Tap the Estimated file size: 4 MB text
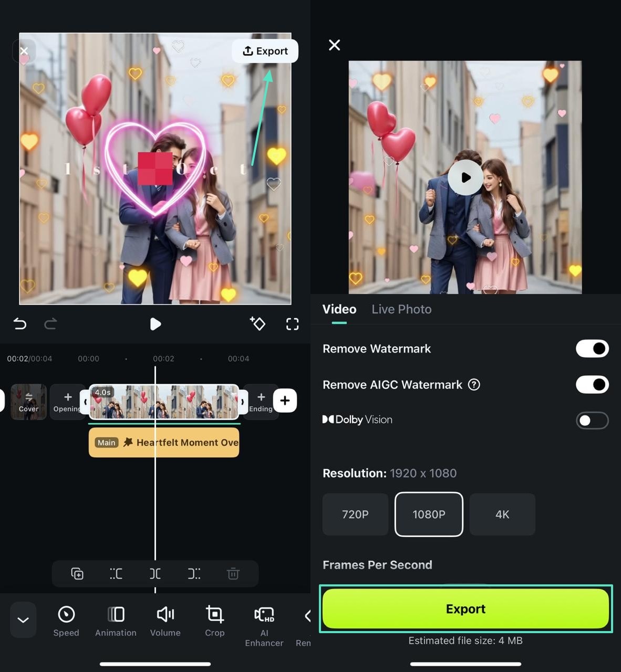Image resolution: width=621 pixels, height=672 pixels. coord(465,640)
